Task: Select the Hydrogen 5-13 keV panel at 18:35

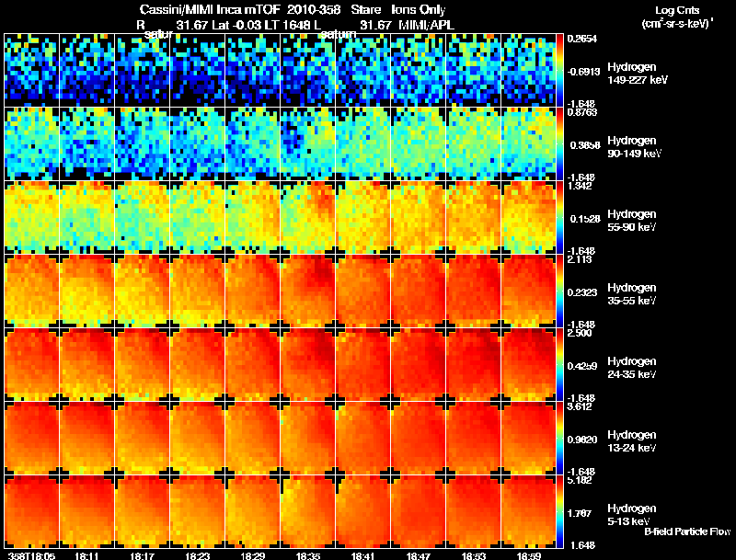Action: (308, 511)
